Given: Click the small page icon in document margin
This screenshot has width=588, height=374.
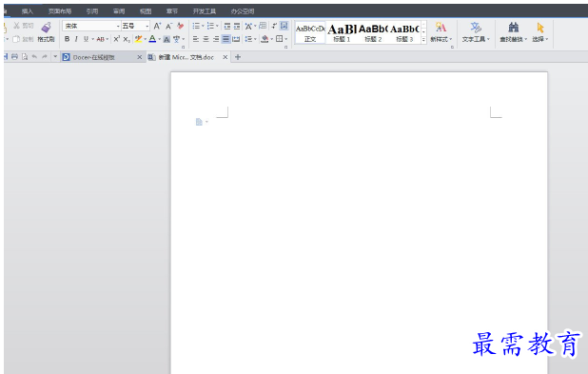Looking at the screenshot, I should pos(199,122).
